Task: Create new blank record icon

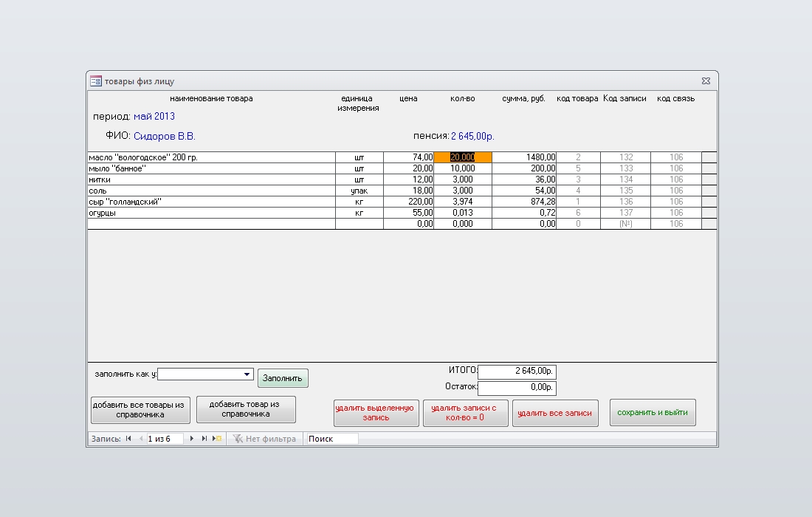Action: click(217, 439)
